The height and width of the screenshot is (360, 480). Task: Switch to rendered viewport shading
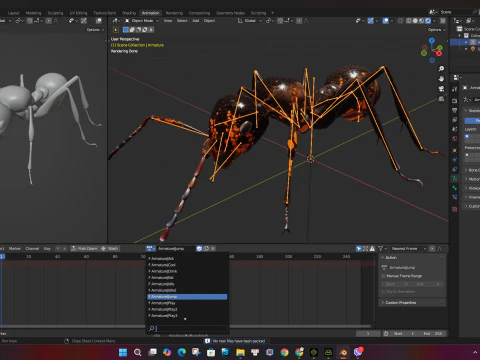(428, 21)
